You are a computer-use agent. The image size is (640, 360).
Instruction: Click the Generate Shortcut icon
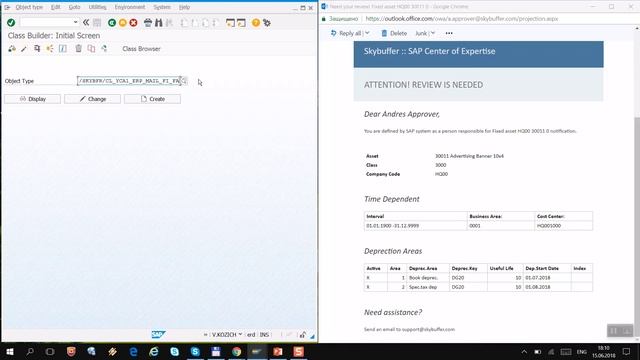(241, 23)
